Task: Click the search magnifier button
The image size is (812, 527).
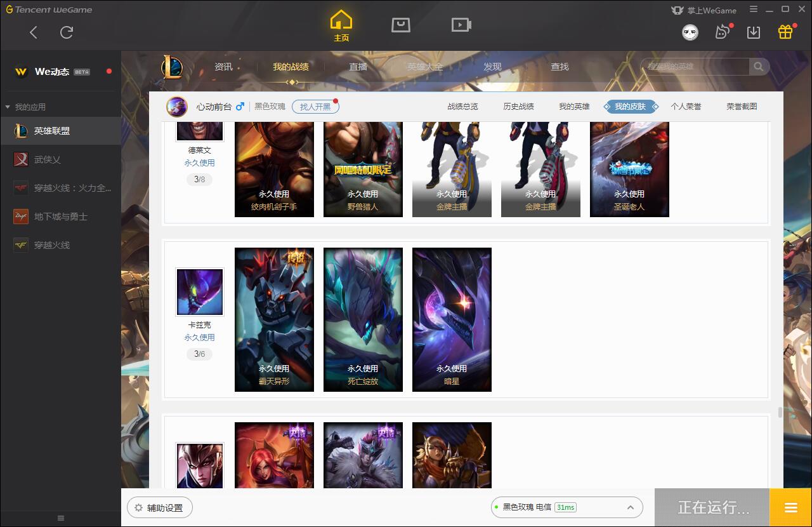Action: click(x=759, y=67)
